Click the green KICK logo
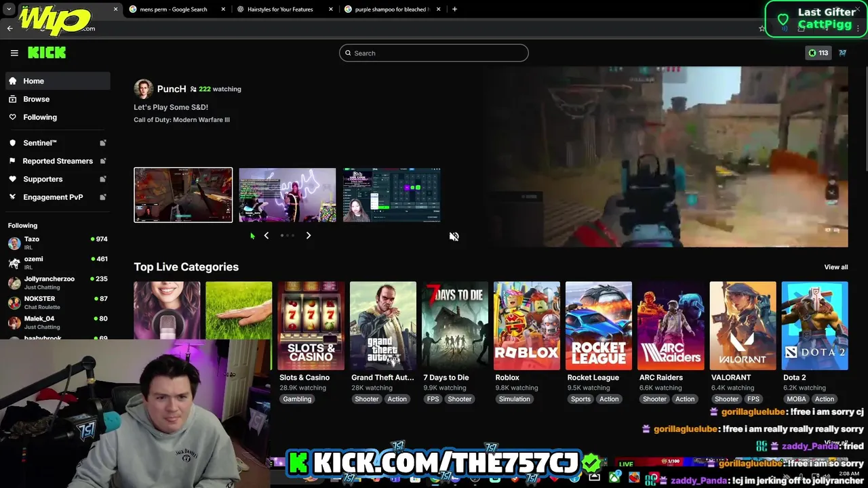This screenshot has width=868, height=488. (x=47, y=52)
